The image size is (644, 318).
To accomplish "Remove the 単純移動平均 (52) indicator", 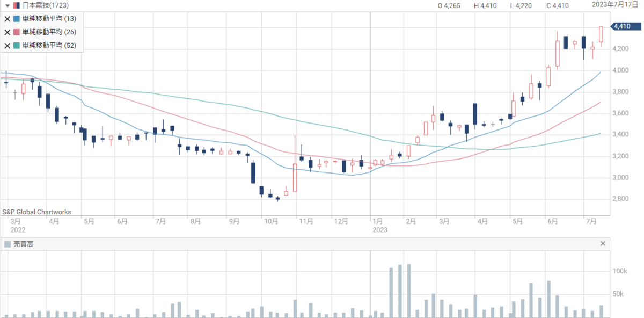I will click(x=8, y=46).
